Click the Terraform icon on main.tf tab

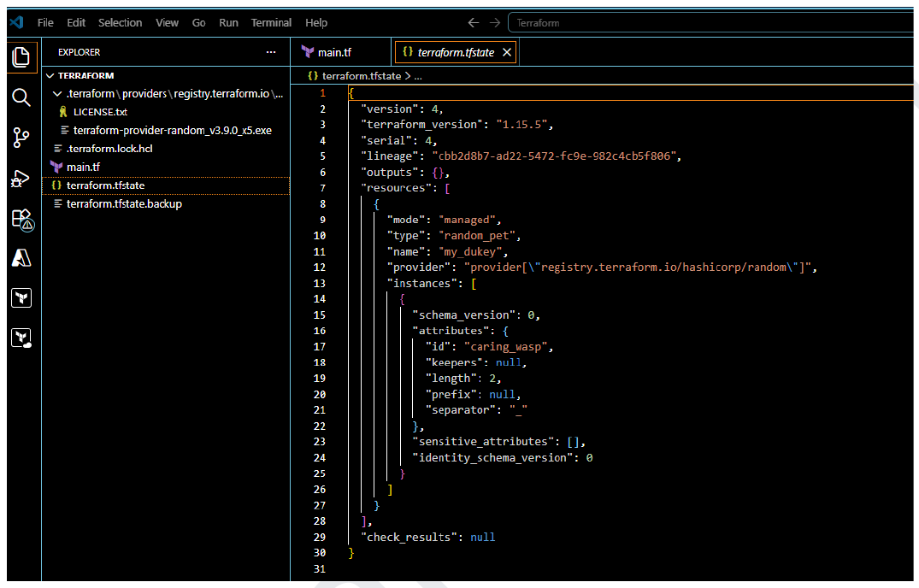[x=308, y=51]
